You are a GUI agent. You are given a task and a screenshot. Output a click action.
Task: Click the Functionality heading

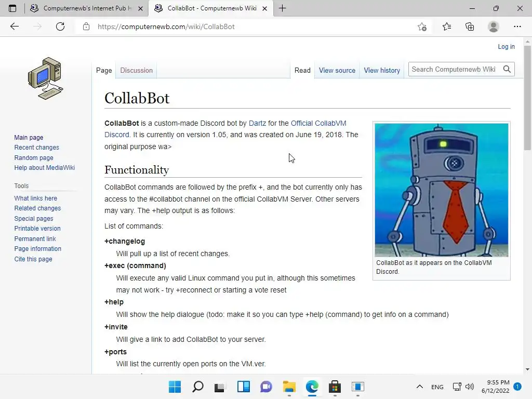[x=137, y=170]
